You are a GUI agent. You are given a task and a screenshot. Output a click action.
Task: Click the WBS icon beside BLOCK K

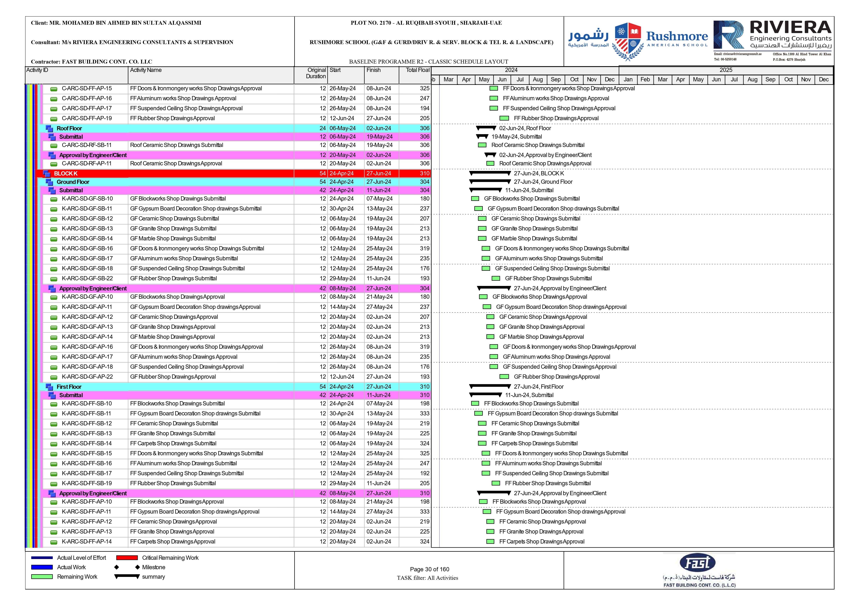47,174
